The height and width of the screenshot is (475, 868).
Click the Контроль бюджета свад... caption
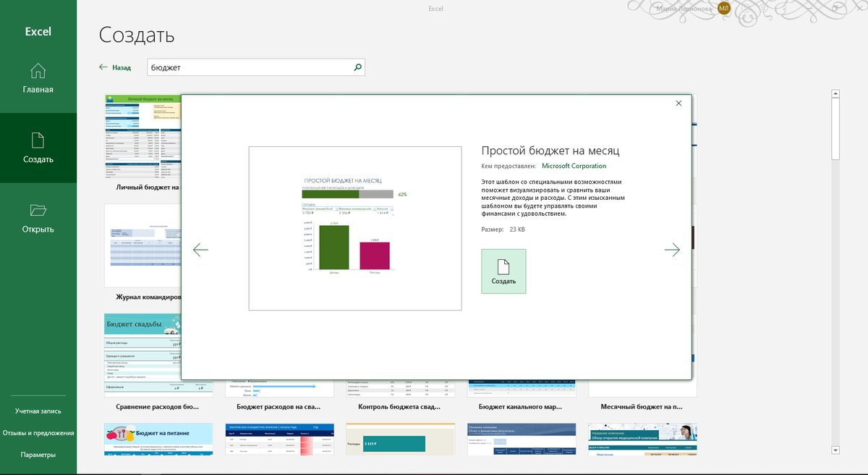click(x=400, y=407)
